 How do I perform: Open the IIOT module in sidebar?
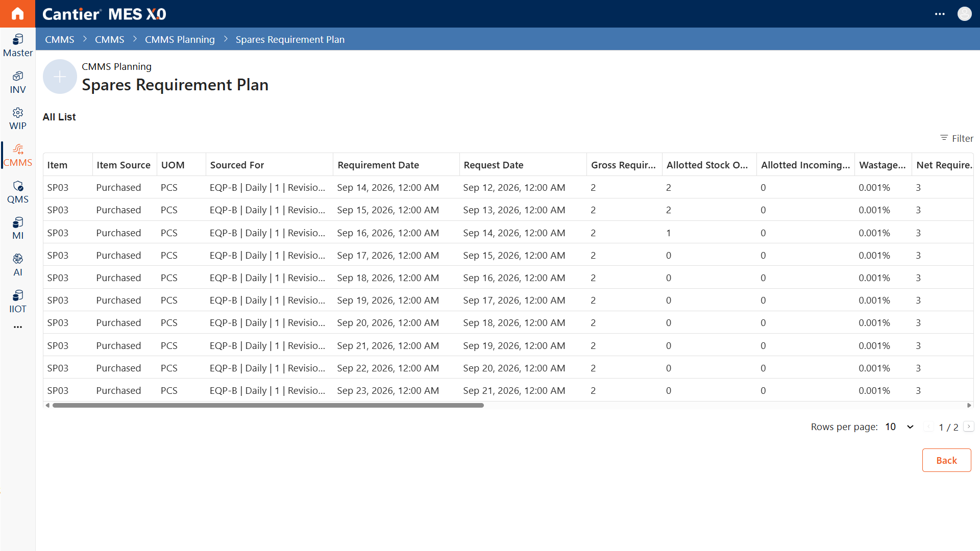pos(17,302)
